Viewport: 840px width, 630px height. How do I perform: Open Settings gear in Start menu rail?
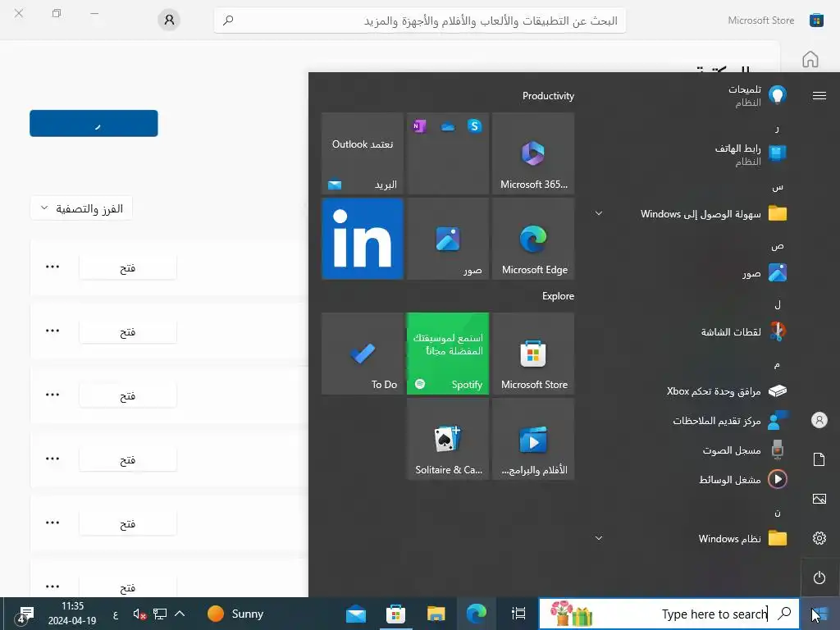tap(819, 538)
